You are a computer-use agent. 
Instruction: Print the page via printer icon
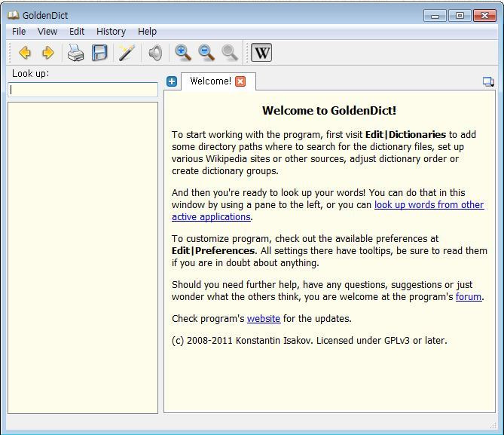click(x=75, y=53)
